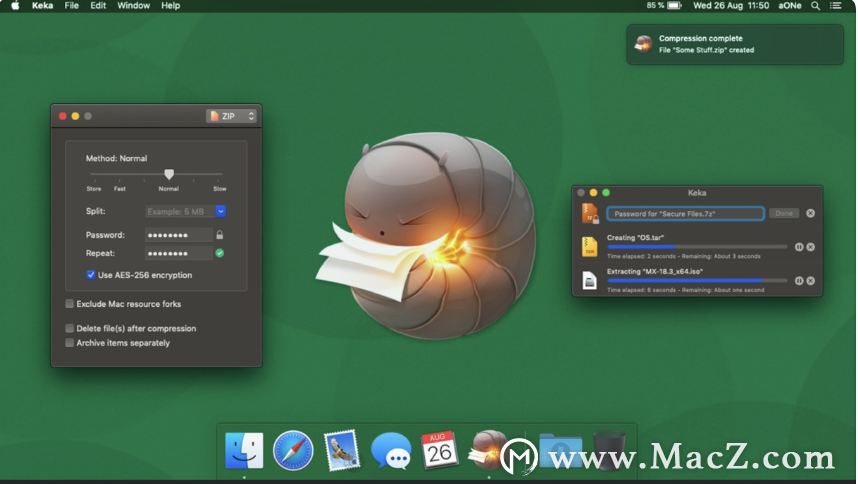Click the green checkmark beside Repeat

click(219, 253)
